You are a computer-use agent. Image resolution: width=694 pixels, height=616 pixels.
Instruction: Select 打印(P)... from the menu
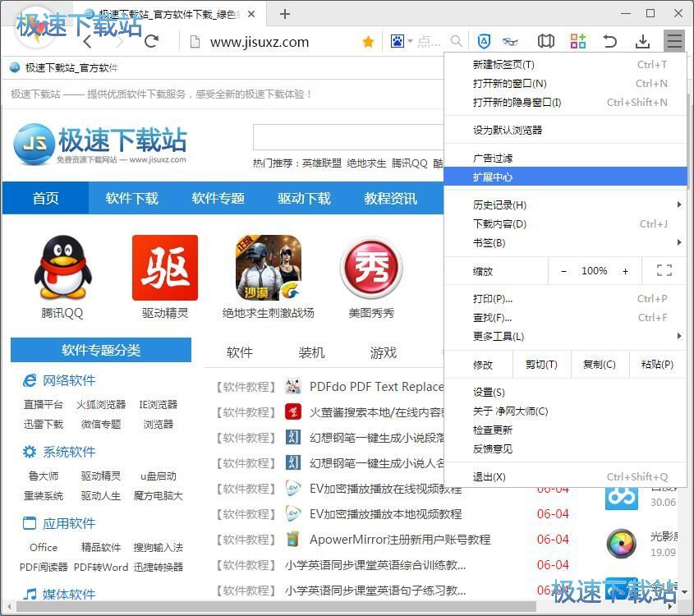[x=565, y=299]
